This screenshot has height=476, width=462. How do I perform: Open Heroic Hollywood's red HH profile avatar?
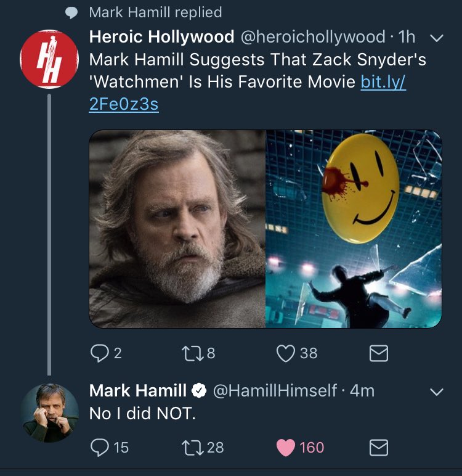pyautogui.click(x=49, y=59)
